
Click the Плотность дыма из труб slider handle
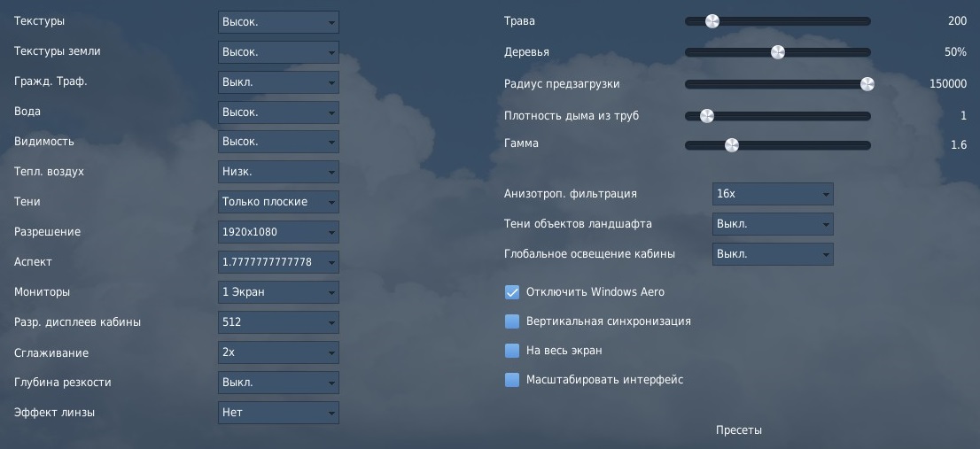[706, 115]
